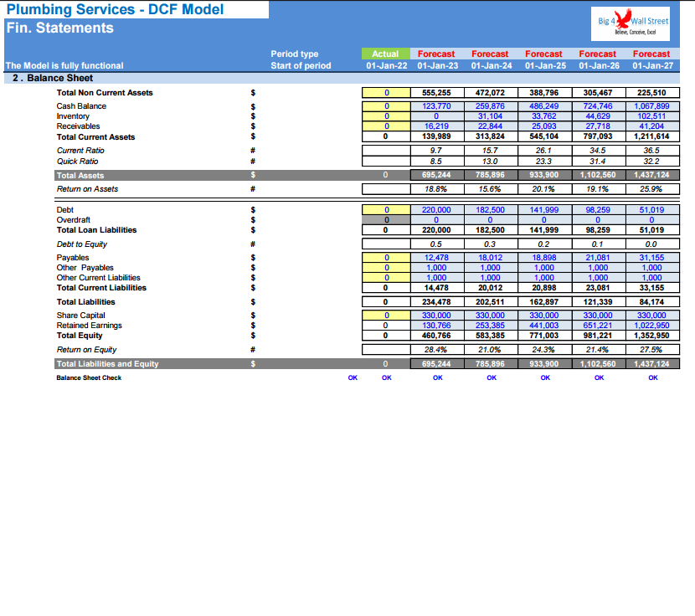This screenshot has width=695, height=616.
Task: Select the 01-Jan-27 start of period cell
Action: tap(652, 65)
